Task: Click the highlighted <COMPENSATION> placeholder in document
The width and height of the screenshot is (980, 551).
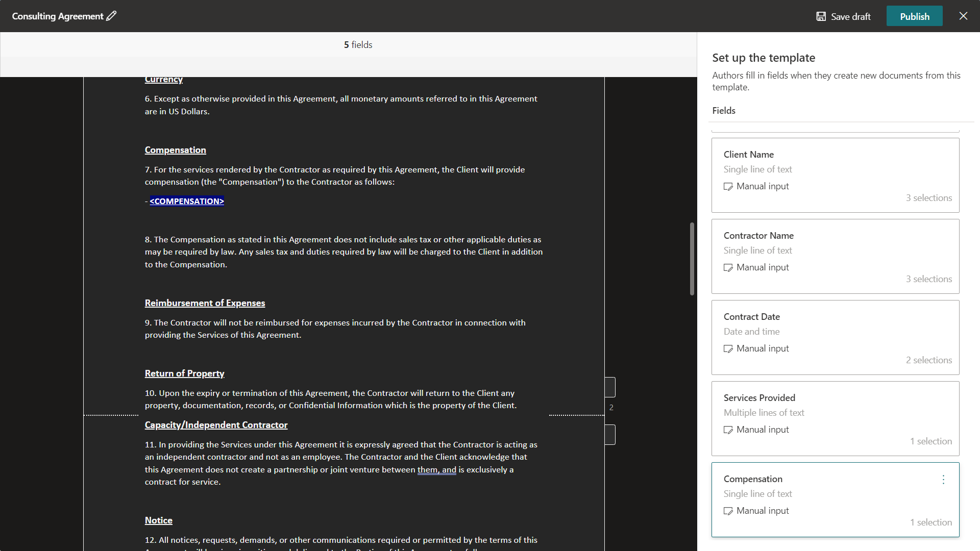Action: point(187,201)
